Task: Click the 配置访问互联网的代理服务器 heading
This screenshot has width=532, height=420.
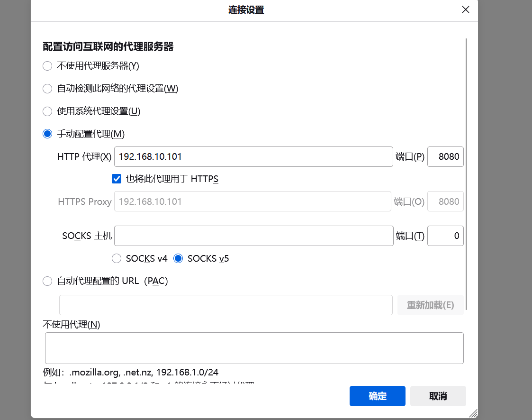Action: tap(108, 46)
